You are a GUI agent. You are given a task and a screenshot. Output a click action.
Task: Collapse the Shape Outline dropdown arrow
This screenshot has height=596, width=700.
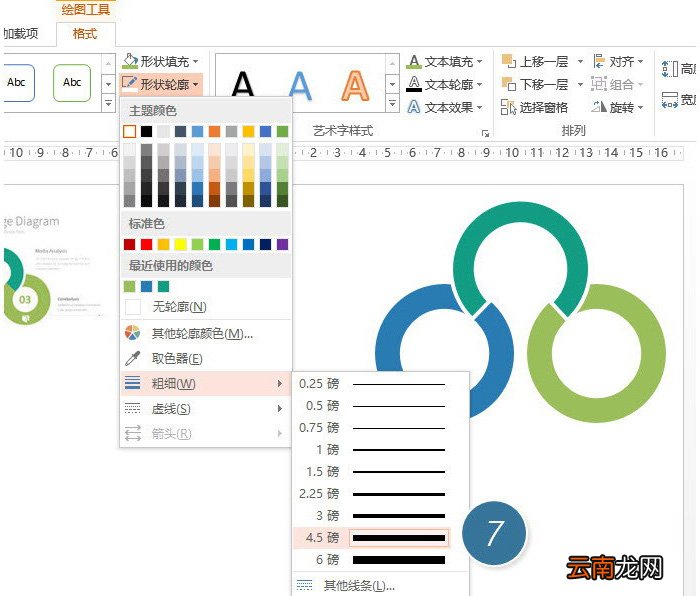(196, 84)
